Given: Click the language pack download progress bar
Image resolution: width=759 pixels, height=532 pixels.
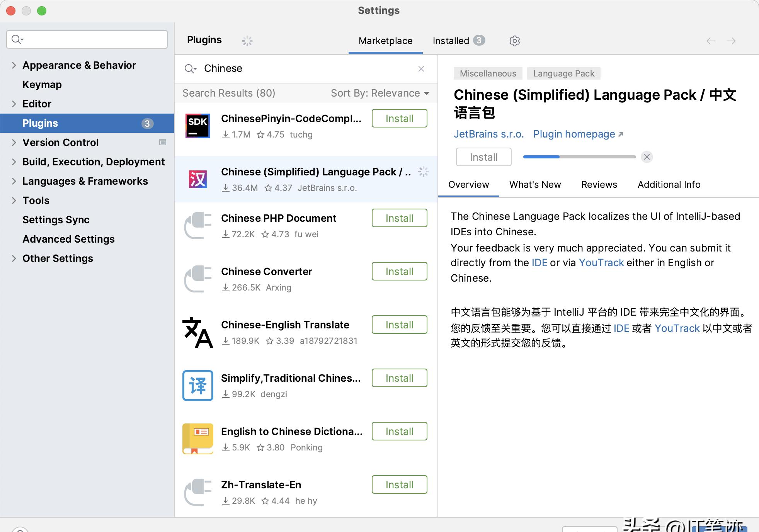Looking at the screenshot, I should point(579,157).
